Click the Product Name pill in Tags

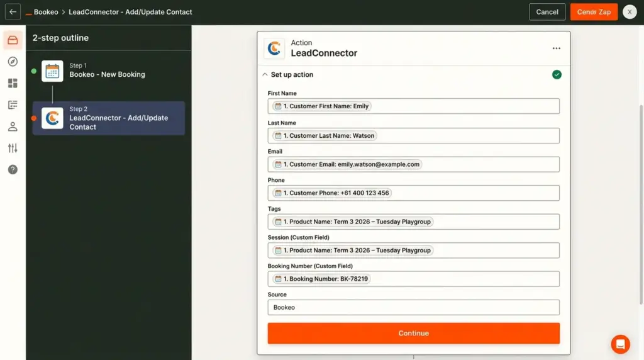point(353,222)
